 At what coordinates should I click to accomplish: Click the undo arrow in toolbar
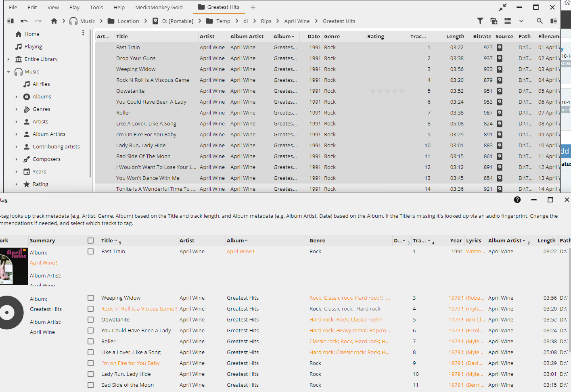pos(24,21)
